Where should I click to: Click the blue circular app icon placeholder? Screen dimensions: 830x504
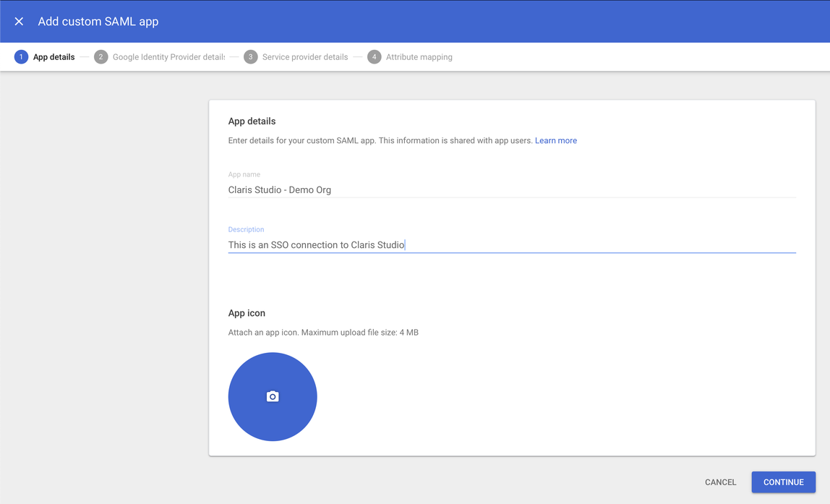[273, 396]
